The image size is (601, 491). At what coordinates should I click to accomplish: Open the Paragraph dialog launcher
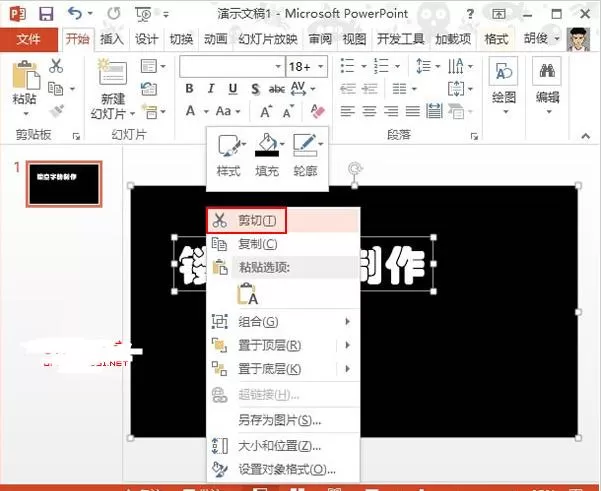coord(474,136)
